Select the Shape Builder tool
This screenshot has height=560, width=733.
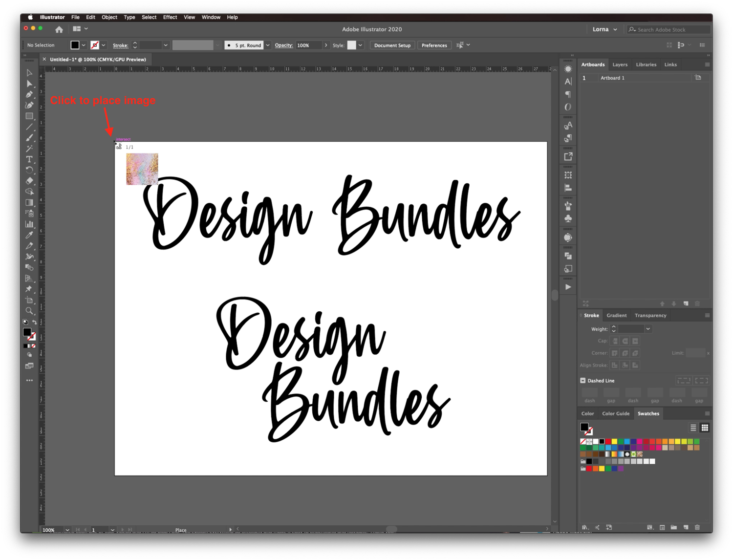(29, 192)
